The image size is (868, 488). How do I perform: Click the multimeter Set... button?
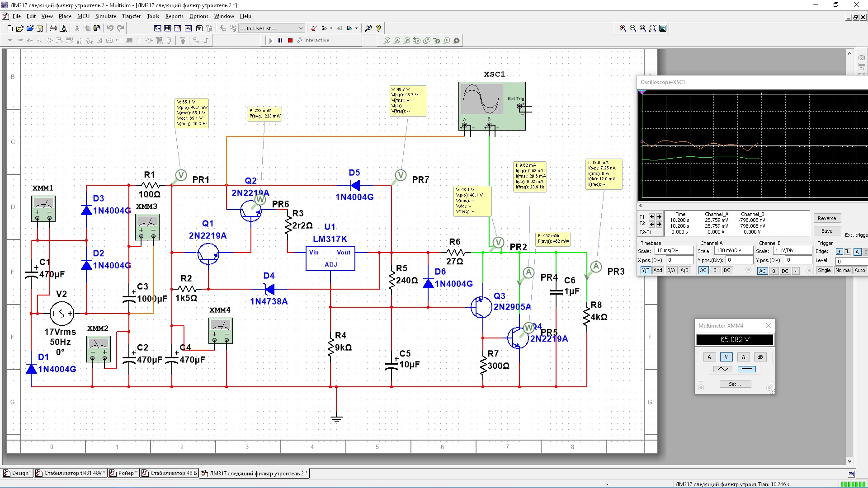tap(735, 384)
